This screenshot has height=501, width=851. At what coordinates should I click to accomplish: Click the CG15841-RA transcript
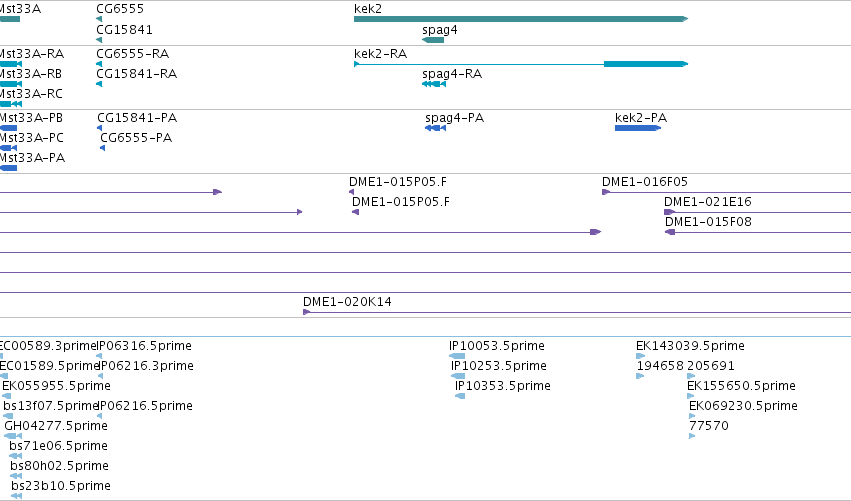point(99,84)
